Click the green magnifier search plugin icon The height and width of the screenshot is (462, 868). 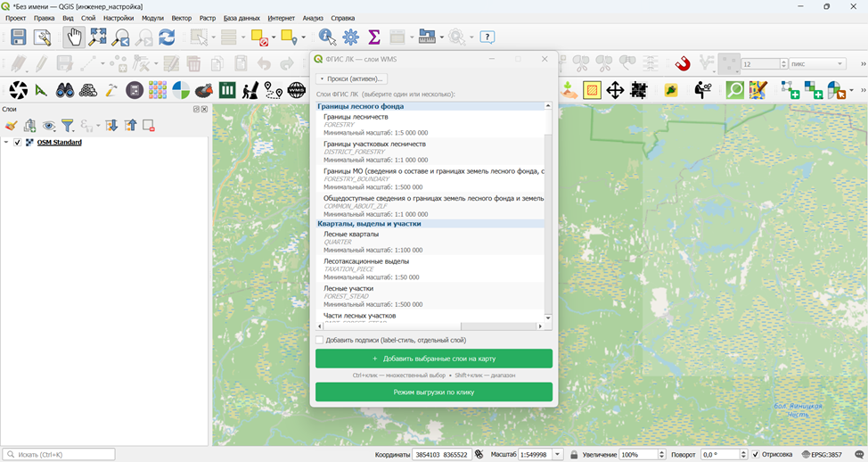[x=735, y=90]
